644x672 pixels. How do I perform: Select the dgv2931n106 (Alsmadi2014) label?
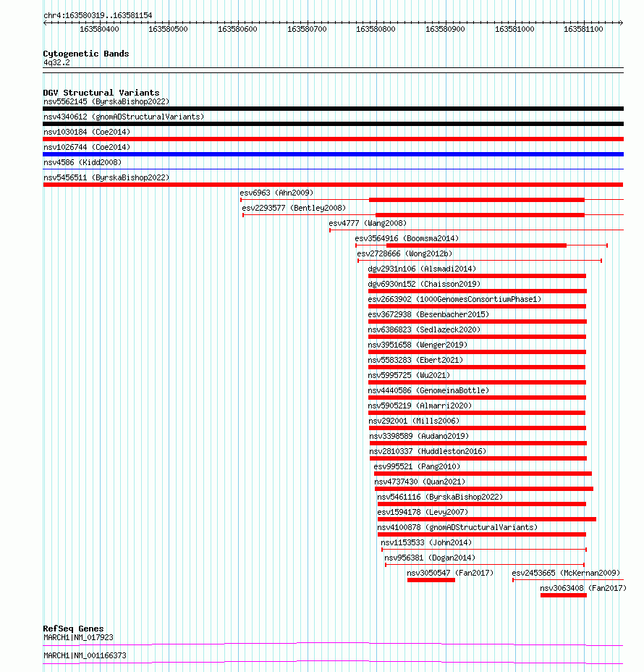(x=422, y=269)
